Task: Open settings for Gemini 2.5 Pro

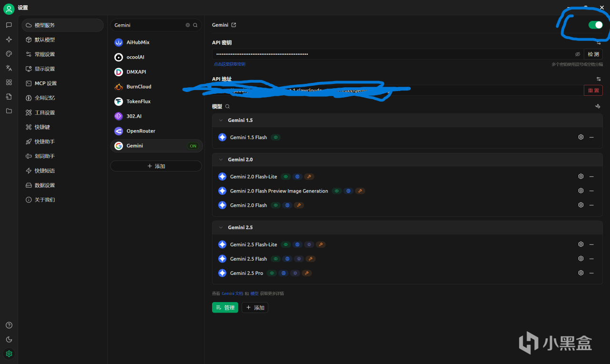Action: click(x=581, y=273)
